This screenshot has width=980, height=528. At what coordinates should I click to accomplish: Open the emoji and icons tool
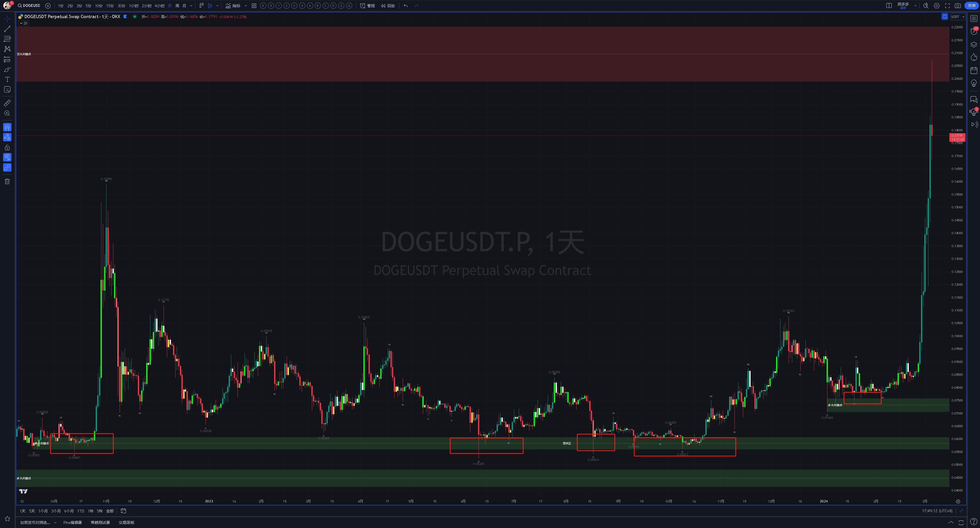click(7, 89)
